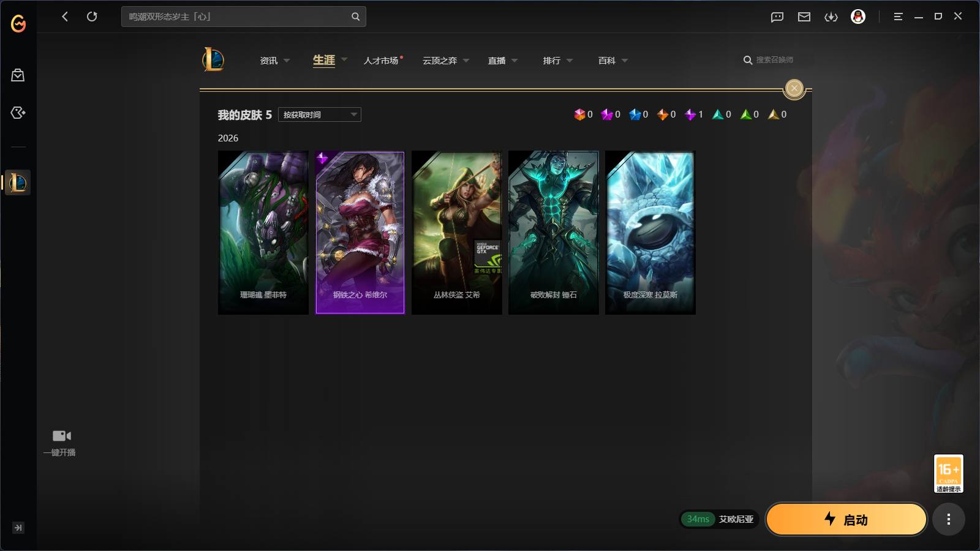Open the mail inbox icon
The height and width of the screenshot is (551, 980).
(804, 17)
